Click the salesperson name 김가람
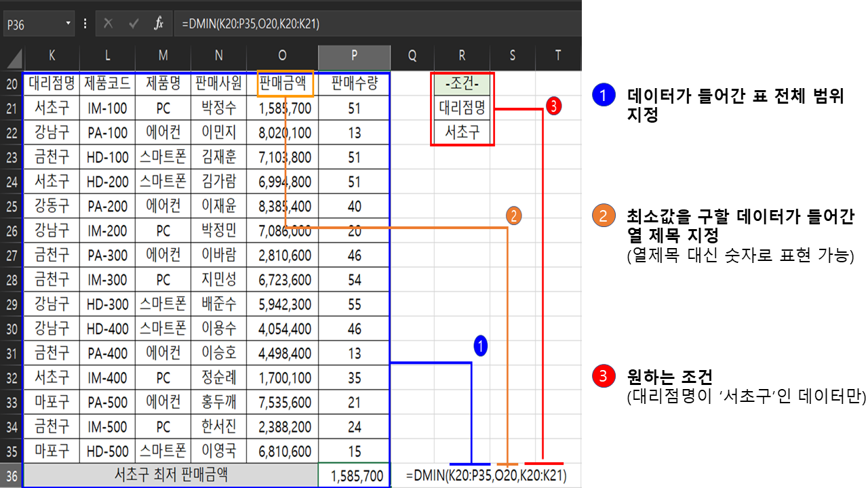This screenshot has width=868, height=488. 218,182
